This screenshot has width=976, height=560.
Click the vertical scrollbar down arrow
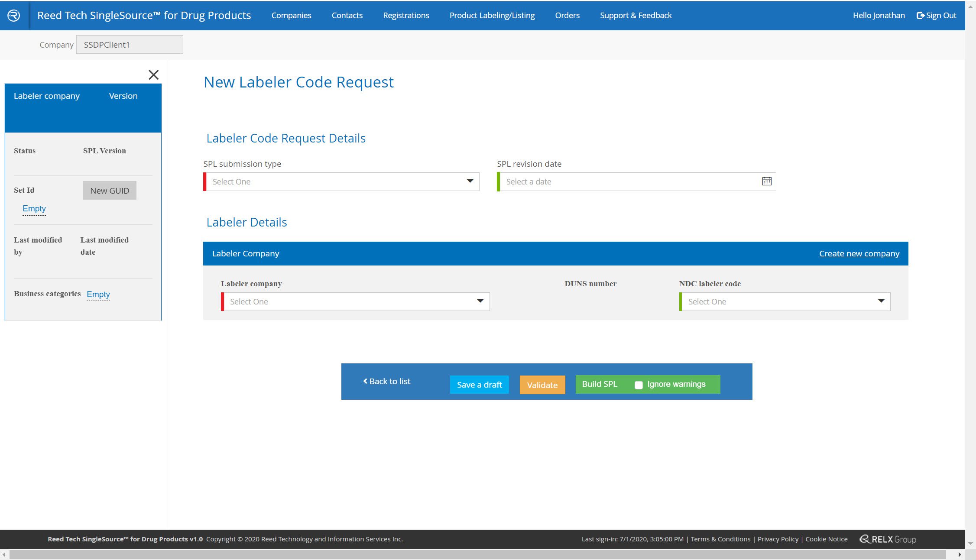(x=970, y=543)
